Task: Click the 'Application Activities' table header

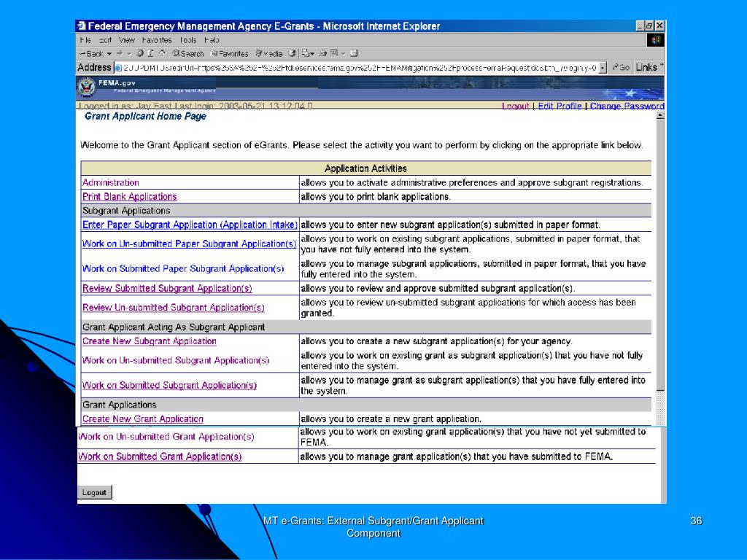Action: click(x=366, y=168)
